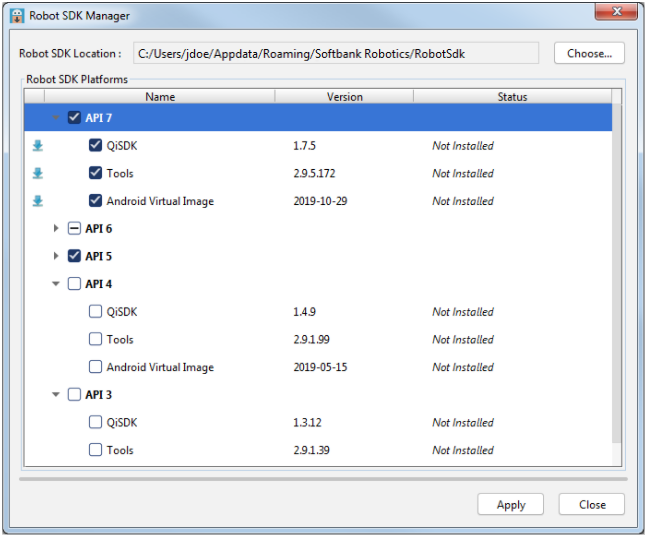The image size is (645, 535).
Task: Click Not Installed status for QiSDK 1.7.5
Action: pyautogui.click(x=463, y=146)
